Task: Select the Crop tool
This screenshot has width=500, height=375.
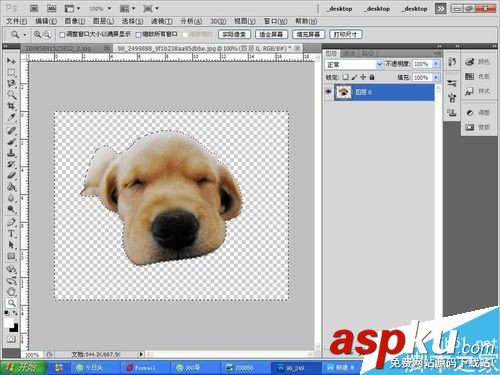Action: click(11, 106)
